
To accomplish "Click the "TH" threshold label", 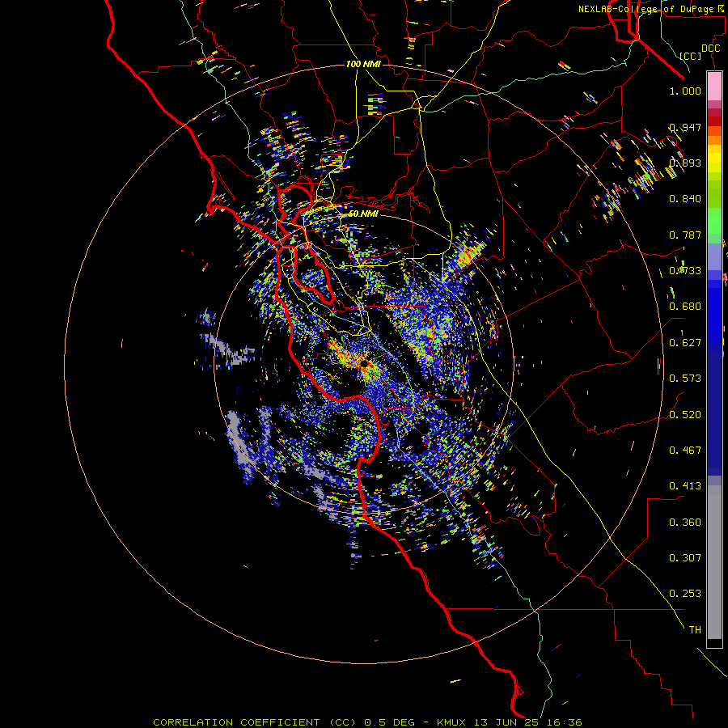I will [695, 630].
